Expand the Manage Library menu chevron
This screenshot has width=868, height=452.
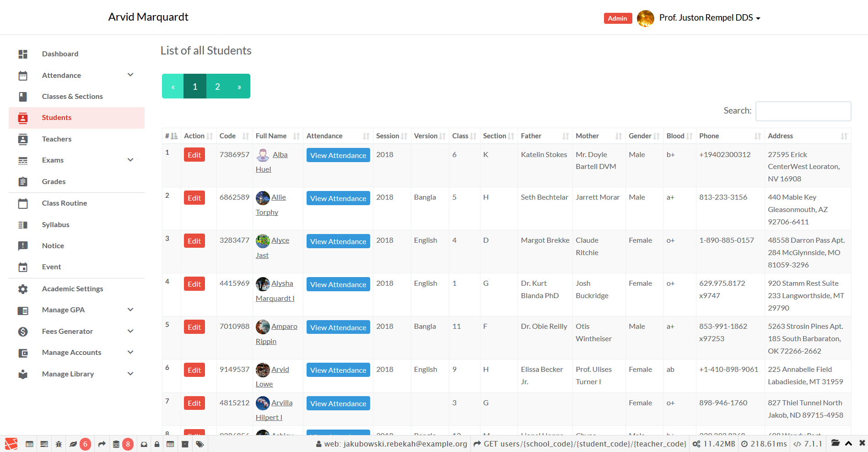click(130, 374)
